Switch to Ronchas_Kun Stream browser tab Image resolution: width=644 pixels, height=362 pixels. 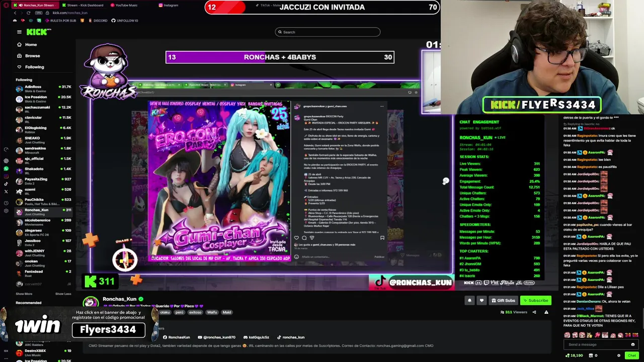pyautogui.click(x=34, y=5)
